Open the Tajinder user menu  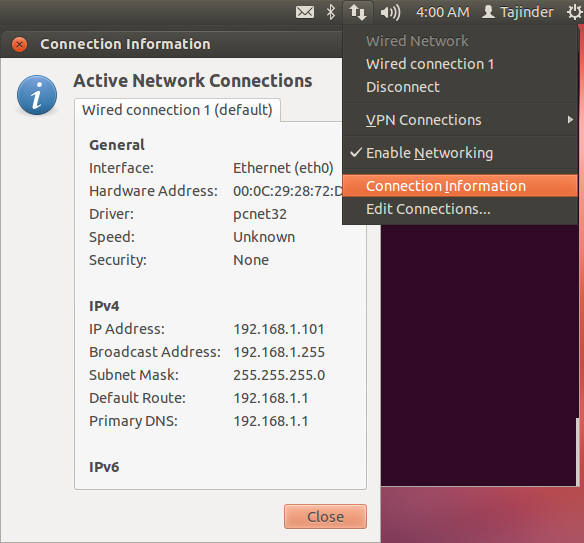[x=518, y=12]
